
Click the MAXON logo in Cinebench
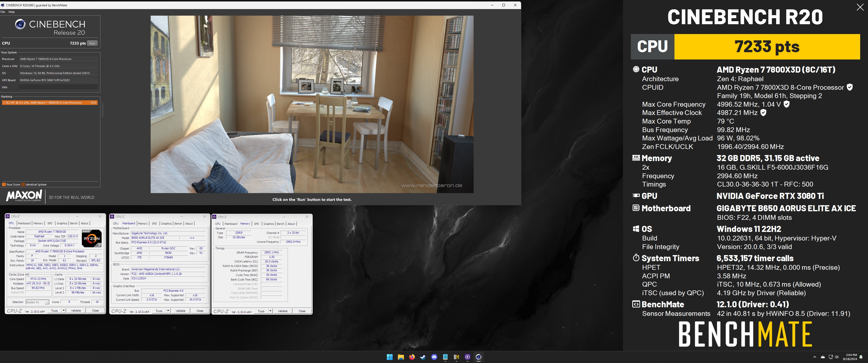coord(24,196)
